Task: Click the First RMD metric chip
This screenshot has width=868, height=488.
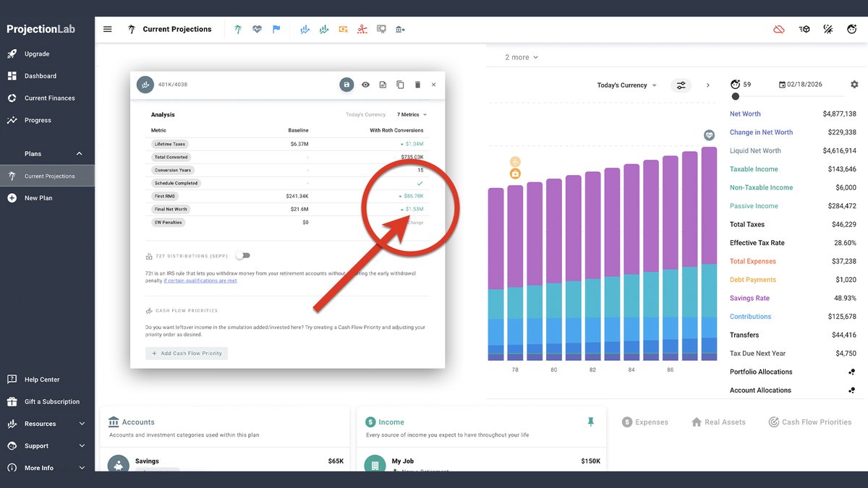Action: tap(165, 197)
